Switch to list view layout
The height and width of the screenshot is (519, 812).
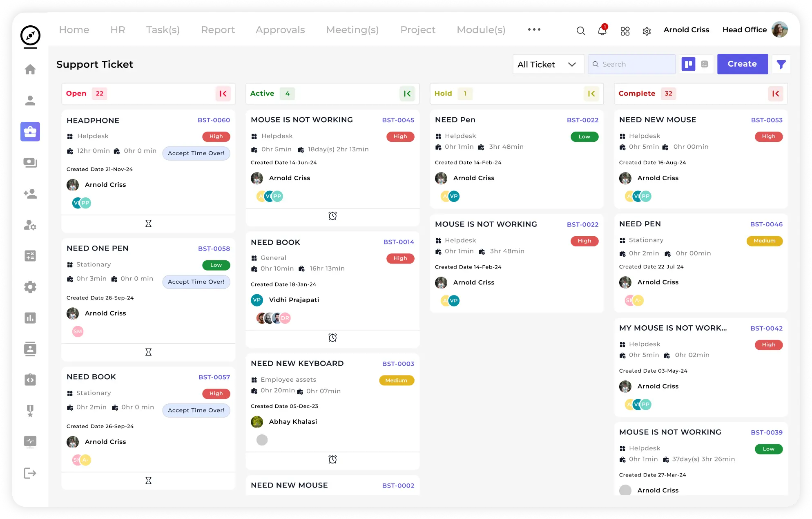[704, 64]
